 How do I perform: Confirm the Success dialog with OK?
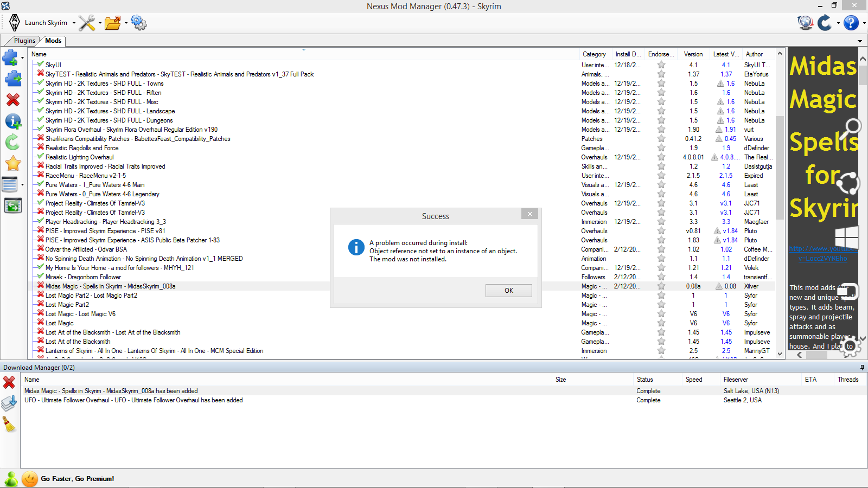tap(509, 291)
